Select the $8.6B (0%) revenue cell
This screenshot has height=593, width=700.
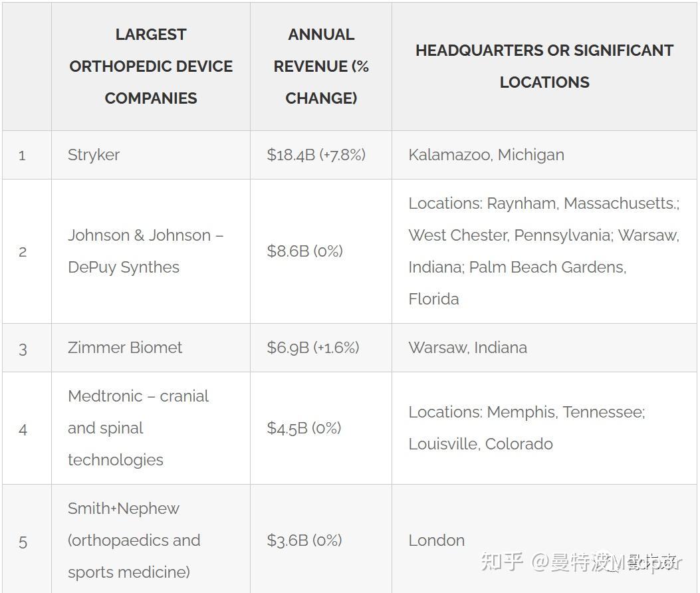[x=304, y=251]
